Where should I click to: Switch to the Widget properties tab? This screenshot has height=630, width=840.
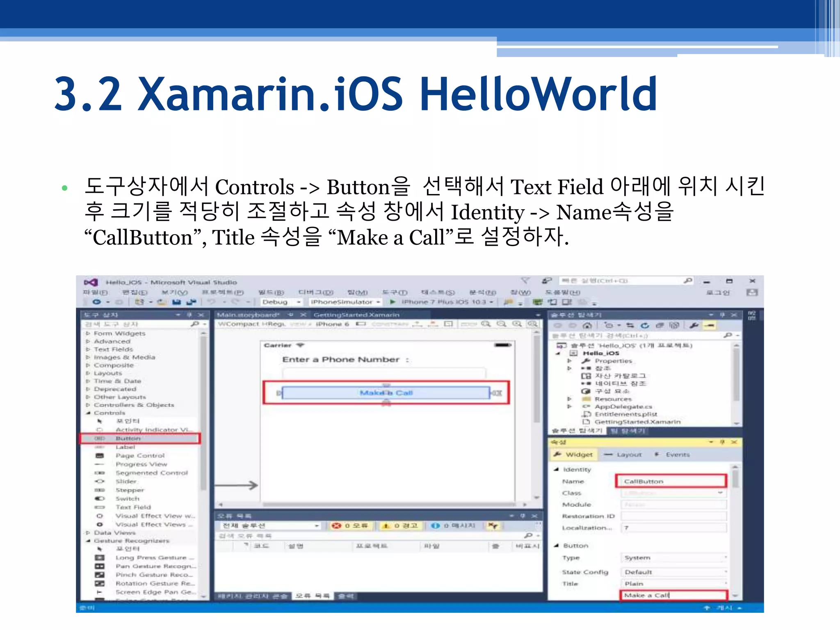point(573,454)
